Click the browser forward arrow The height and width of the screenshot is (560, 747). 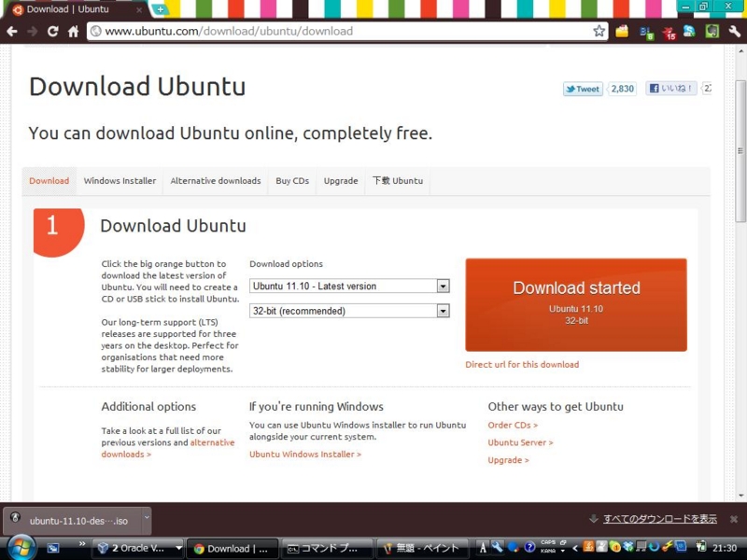coord(33,32)
